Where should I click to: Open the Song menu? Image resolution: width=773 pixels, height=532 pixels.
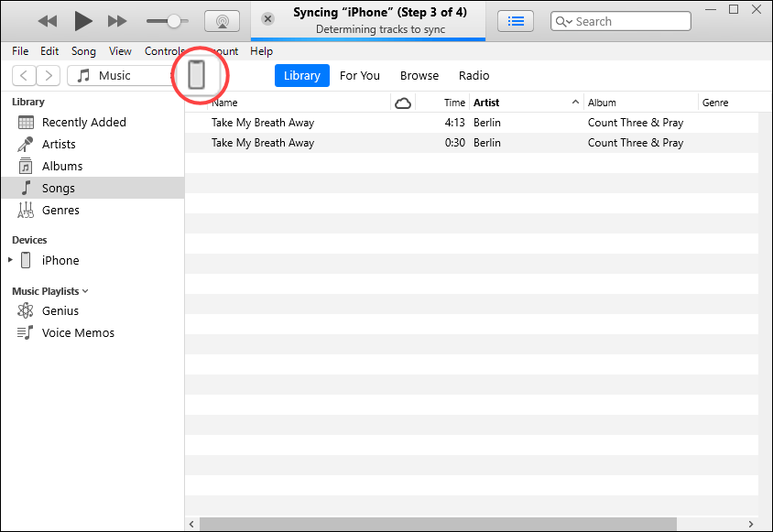(83, 51)
